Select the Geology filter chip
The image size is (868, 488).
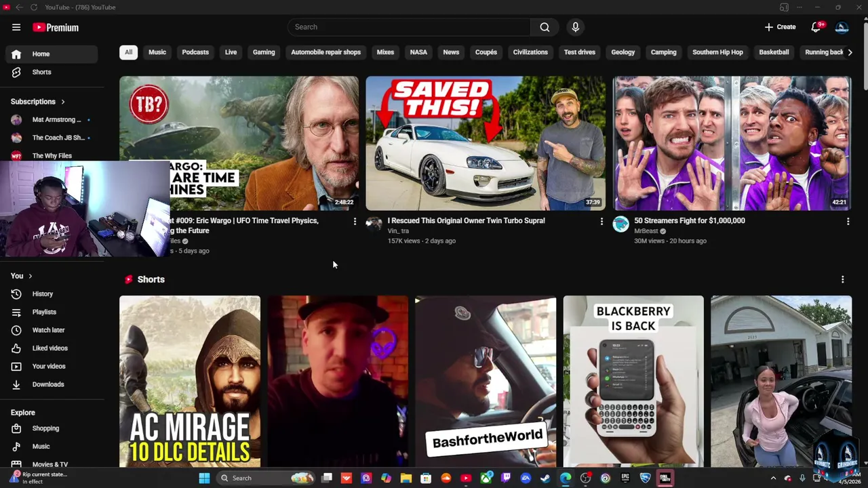(x=623, y=52)
